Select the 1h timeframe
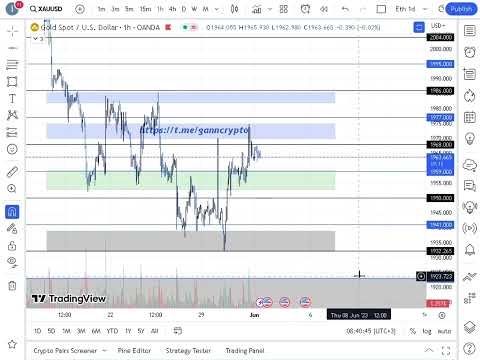The width and height of the screenshot is (480, 360). click(x=160, y=9)
